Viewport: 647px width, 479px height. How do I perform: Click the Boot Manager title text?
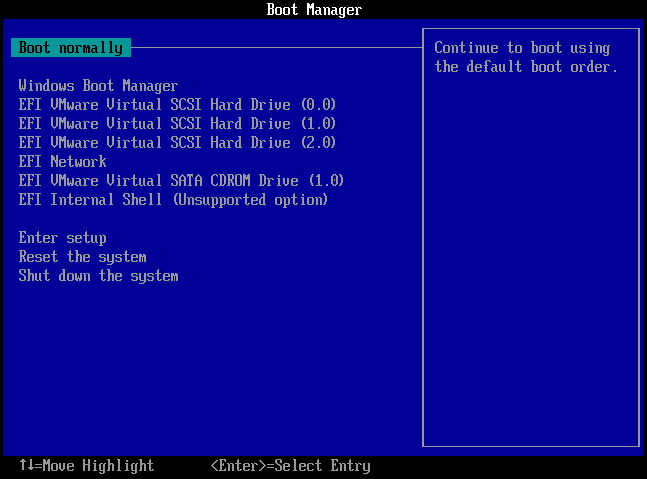pyautogui.click(x=314, y=9)
